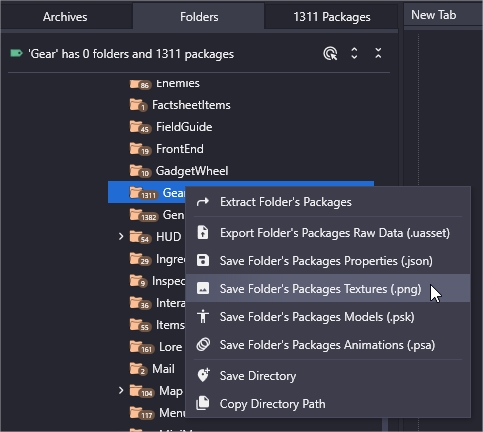Switch to the Folders tab
Viewport: 483px width, 432px height.
(x=199, y=17)
